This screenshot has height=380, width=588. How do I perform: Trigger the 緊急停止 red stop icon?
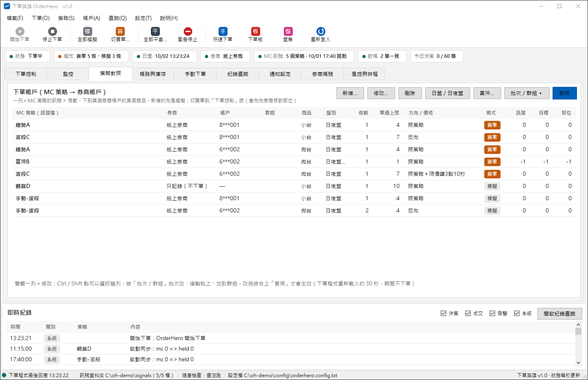[x=188, y=31]
